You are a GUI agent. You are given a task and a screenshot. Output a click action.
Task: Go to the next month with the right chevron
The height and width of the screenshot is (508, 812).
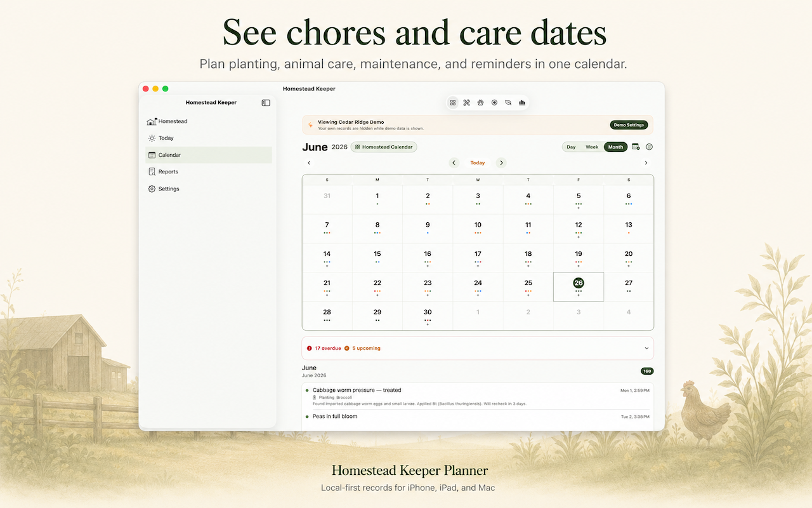point(501,163)
